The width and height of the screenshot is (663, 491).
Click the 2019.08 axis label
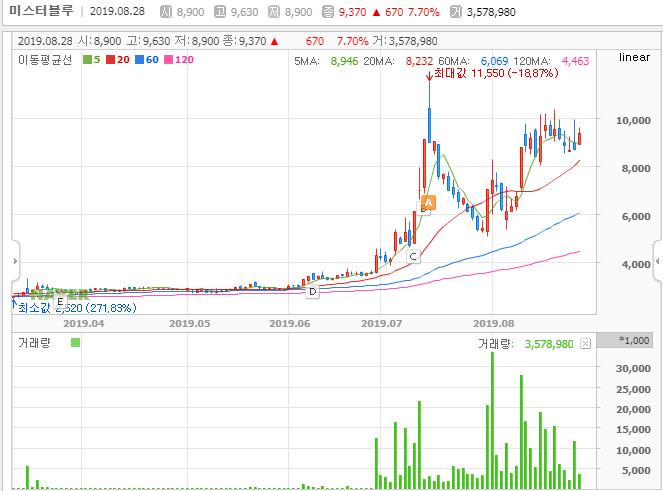[x=493, y=324]
